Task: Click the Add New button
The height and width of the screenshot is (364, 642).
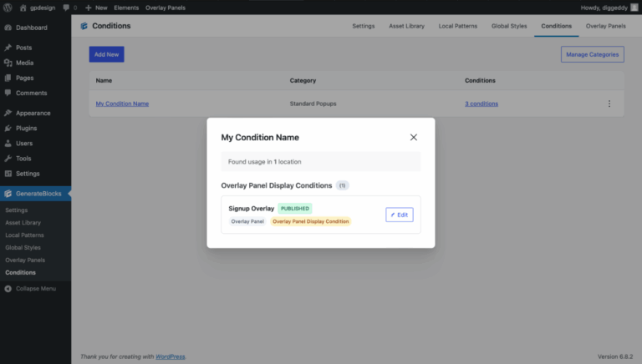Action: tap(106, 54)
